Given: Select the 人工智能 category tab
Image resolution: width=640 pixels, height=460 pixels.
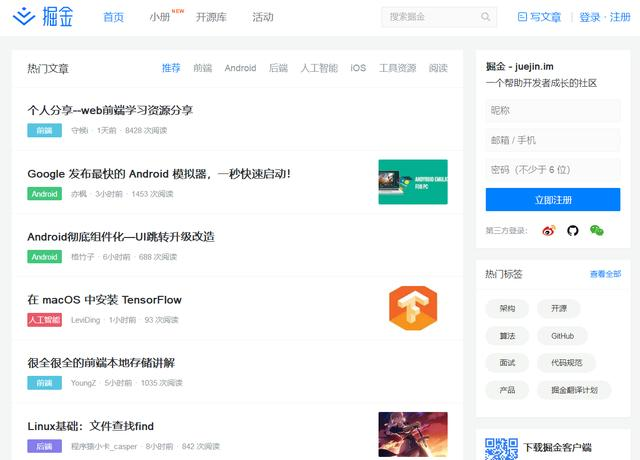Looking at the screenshot, I should pyautogui.click(x=319, y=68).
